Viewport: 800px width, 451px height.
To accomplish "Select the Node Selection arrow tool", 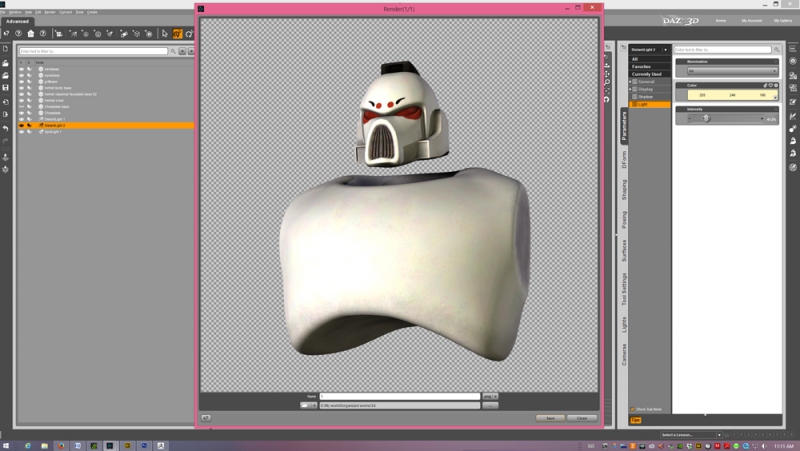I will click(164, 34).
